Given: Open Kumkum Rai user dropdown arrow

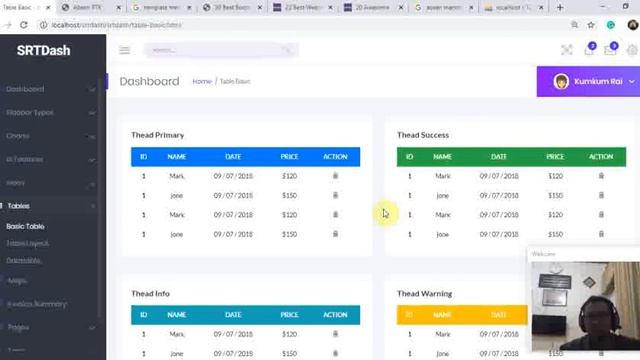Looking at the screenshot, I should point(631,82).
